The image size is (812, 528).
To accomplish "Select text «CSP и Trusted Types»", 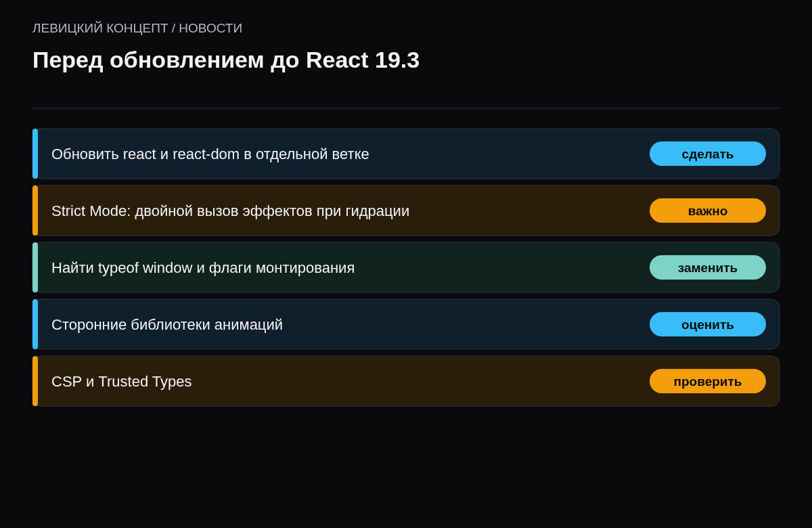I will pos(122,382).
